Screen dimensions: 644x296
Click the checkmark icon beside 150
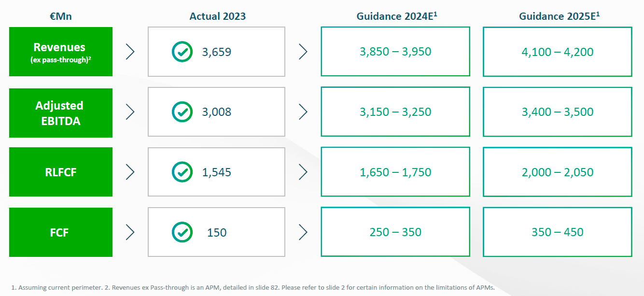pyautogui.click(x=182, y=232)
